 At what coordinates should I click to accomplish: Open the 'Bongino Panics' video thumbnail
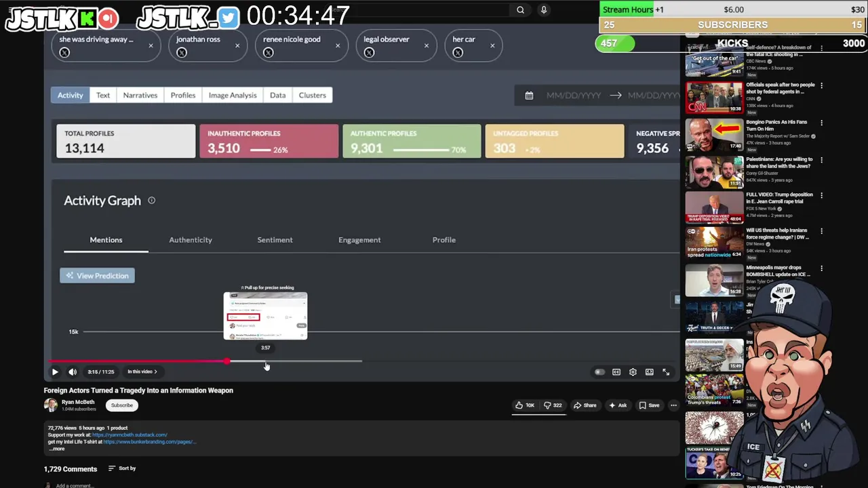coord(714,135)
